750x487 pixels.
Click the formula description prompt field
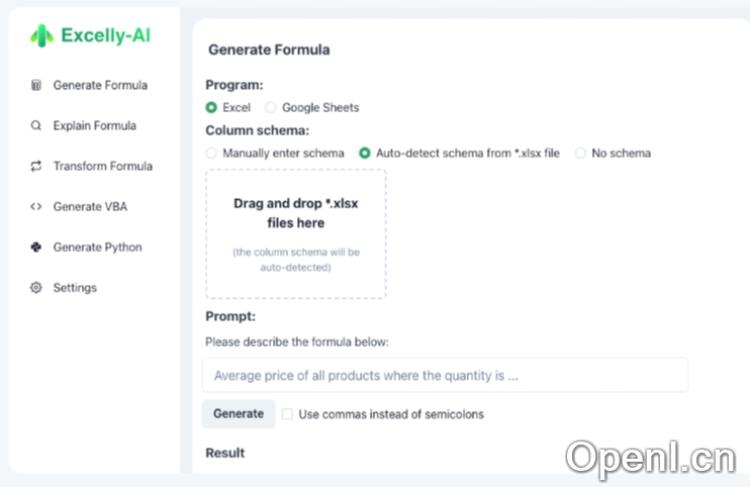pos(446,376)
